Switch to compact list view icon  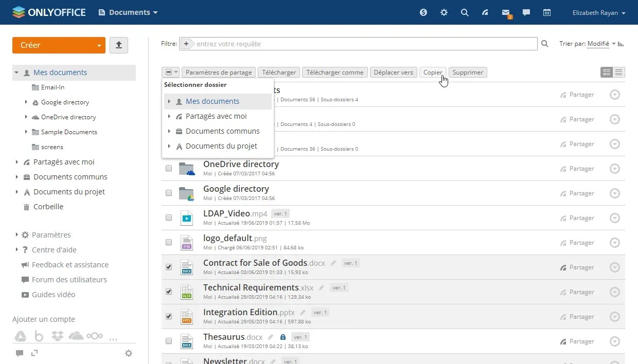(x=619, y=72)
